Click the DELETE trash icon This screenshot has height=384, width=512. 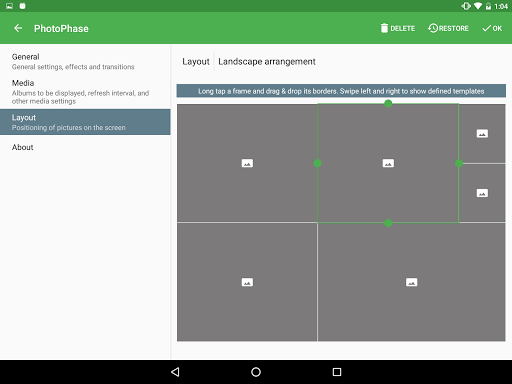384,28
